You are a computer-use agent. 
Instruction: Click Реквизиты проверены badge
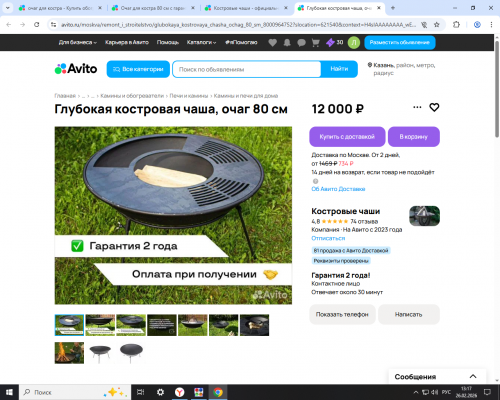tap(341, 261)
